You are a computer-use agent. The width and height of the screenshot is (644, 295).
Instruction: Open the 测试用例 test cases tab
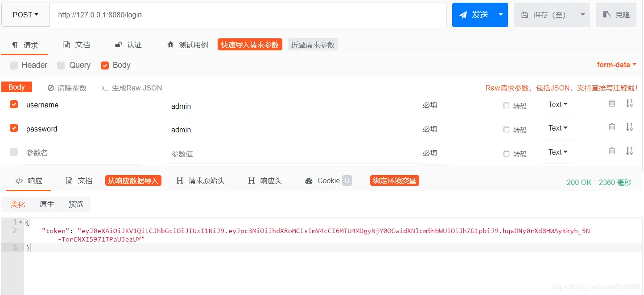tap(187, 45)
